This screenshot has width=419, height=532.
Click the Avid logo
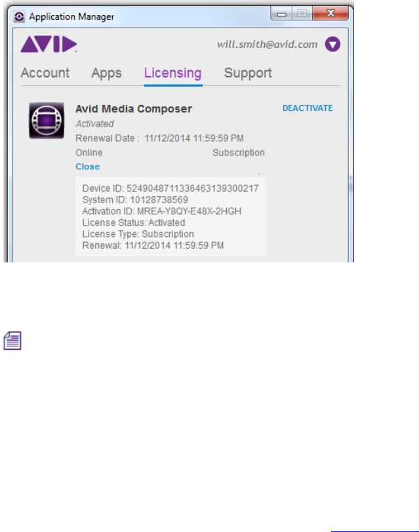tap(49, 44)
